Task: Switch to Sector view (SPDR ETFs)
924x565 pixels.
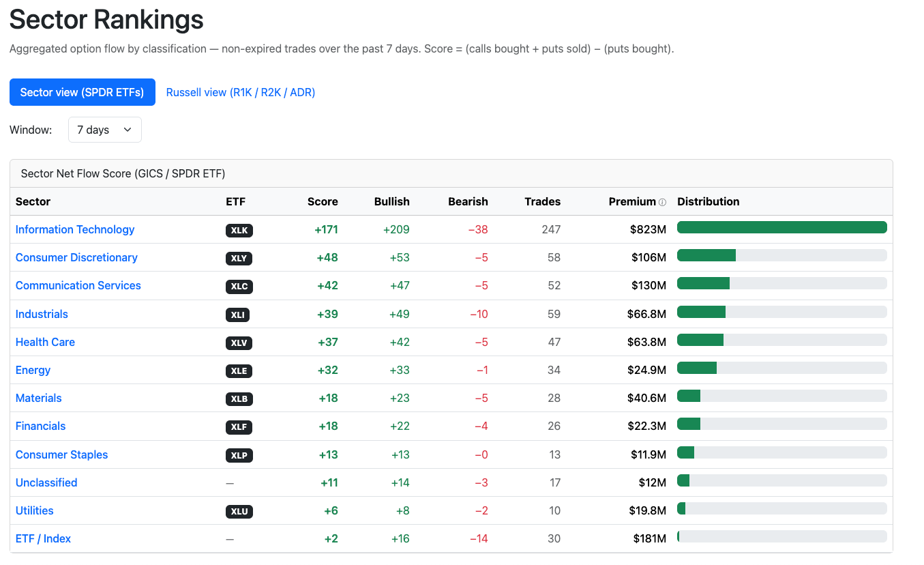Action: coord(83,92)
